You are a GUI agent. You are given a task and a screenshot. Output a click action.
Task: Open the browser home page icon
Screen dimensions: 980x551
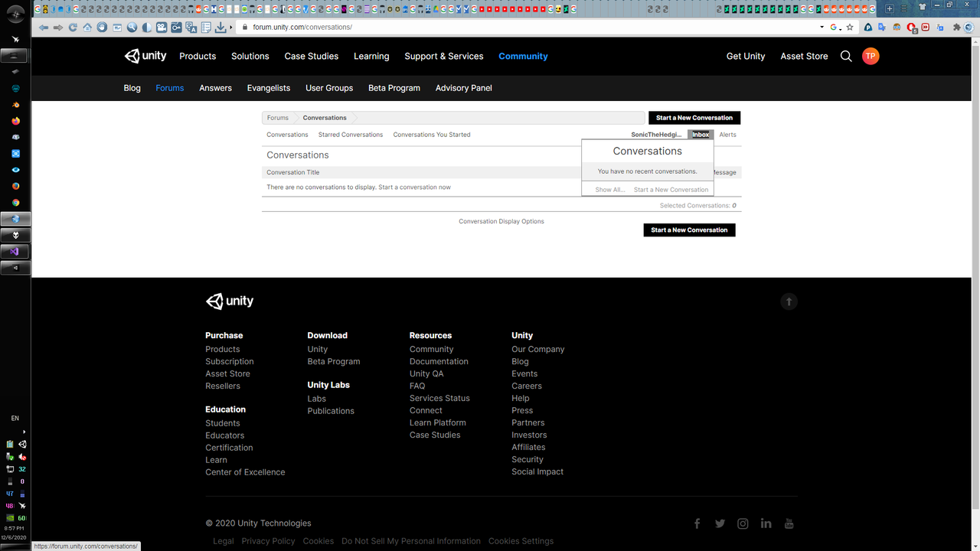point(87,27)
